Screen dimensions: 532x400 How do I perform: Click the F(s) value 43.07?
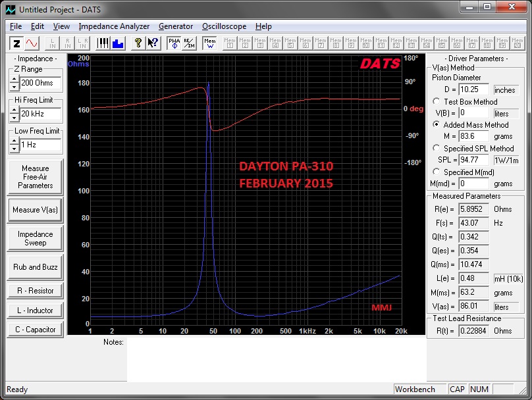[473, 223]
